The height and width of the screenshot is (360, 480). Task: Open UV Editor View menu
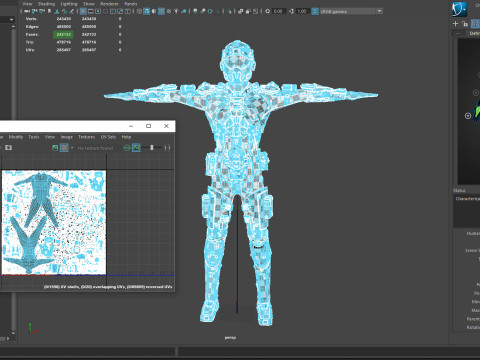50,137
